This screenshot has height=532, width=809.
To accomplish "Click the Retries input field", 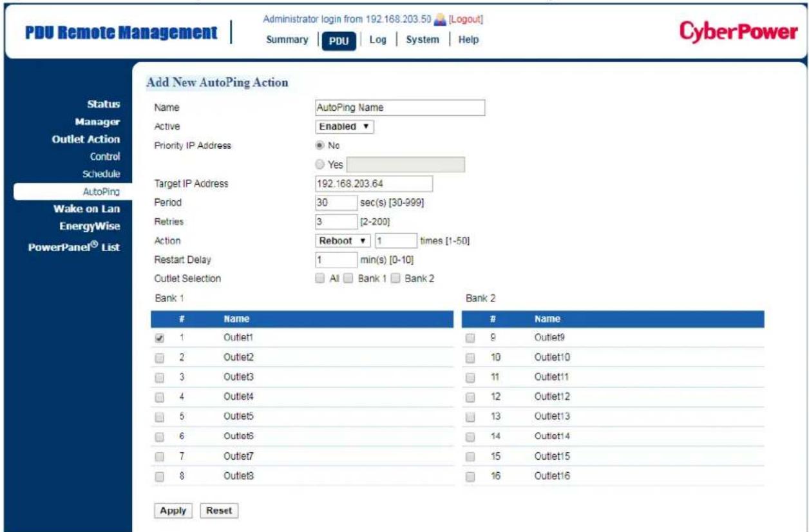I will click(x=336, y=222).
